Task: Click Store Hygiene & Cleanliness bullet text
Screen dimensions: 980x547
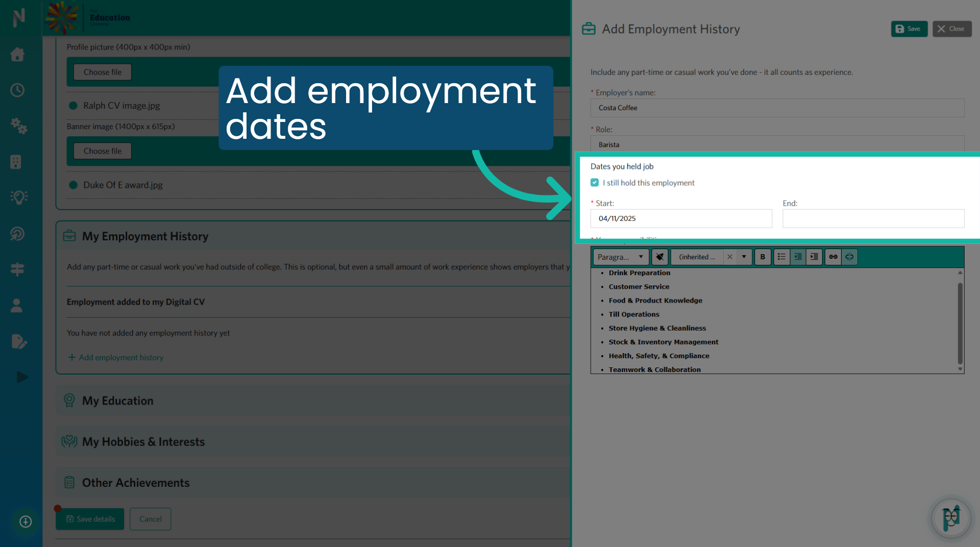Action: point(657,328)
